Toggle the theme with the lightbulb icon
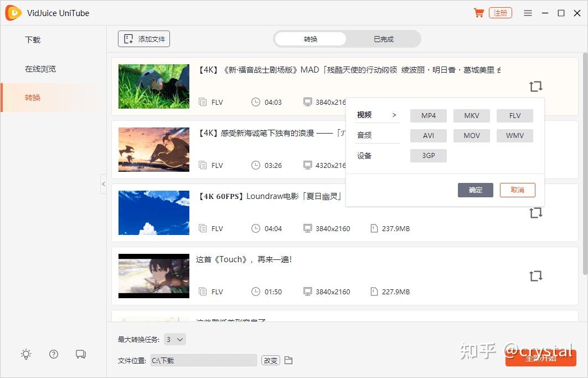 coord(25,354)
